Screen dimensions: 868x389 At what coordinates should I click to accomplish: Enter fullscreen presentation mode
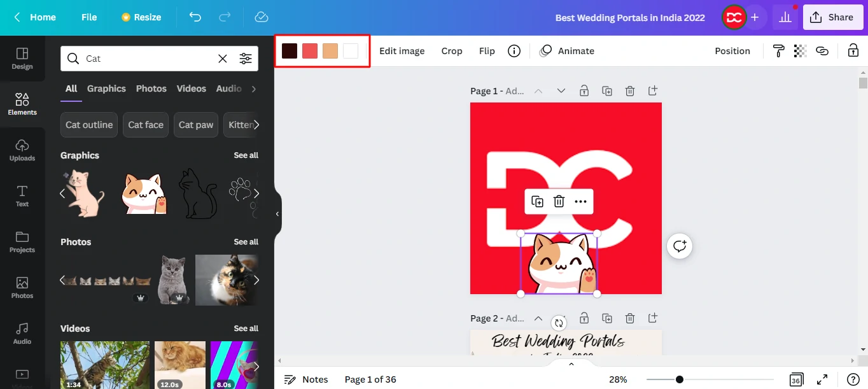coord(822,379)
